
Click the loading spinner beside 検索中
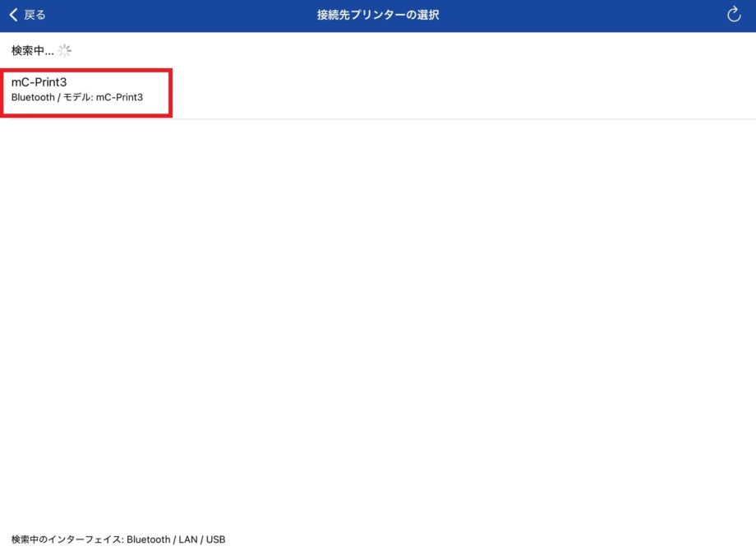[65, 51]
